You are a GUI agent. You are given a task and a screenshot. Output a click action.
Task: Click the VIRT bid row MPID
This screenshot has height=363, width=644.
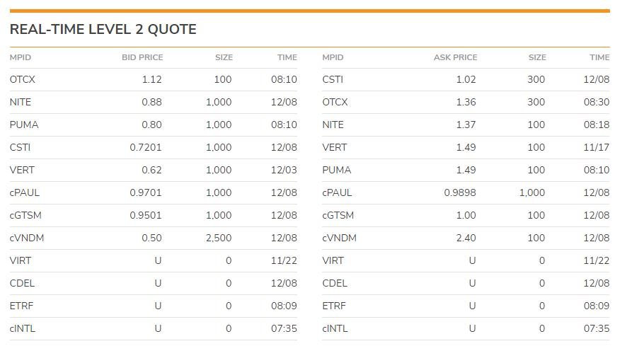[x=20, y=260]
